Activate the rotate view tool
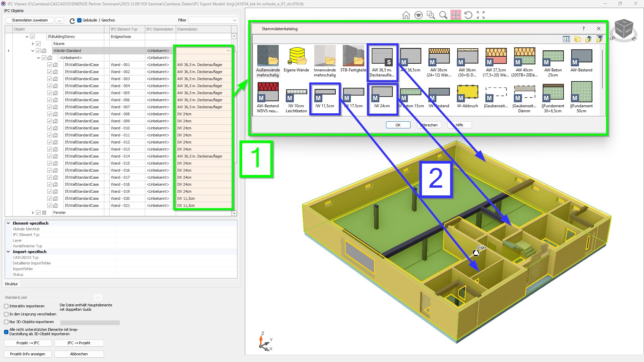644x362 pixels. click(468, 15)
